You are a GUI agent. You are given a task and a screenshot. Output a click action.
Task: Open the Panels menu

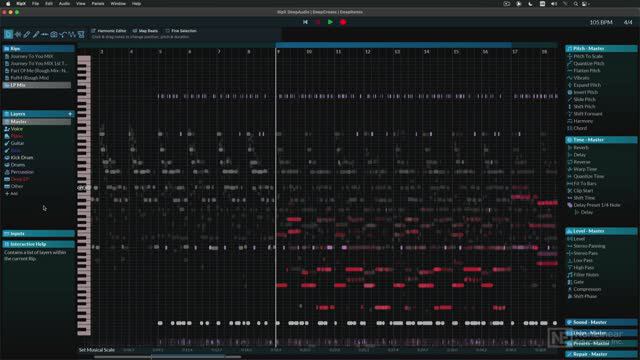pyautogui.click(x=98, y=4)
